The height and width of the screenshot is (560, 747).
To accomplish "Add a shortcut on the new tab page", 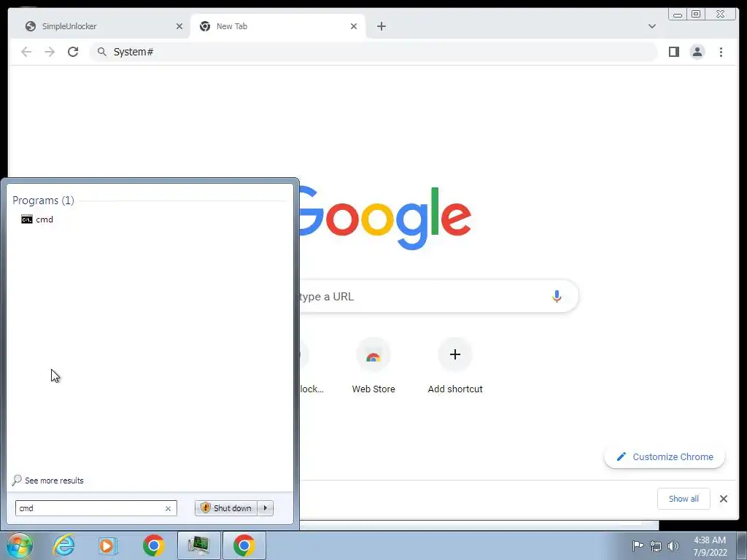I will pos(455,366).
